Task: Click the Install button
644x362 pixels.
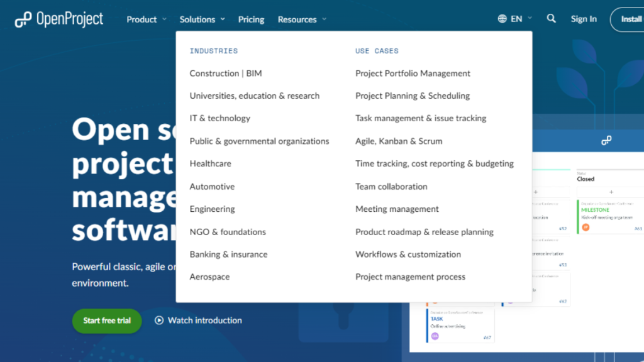Action: (627, 19)
